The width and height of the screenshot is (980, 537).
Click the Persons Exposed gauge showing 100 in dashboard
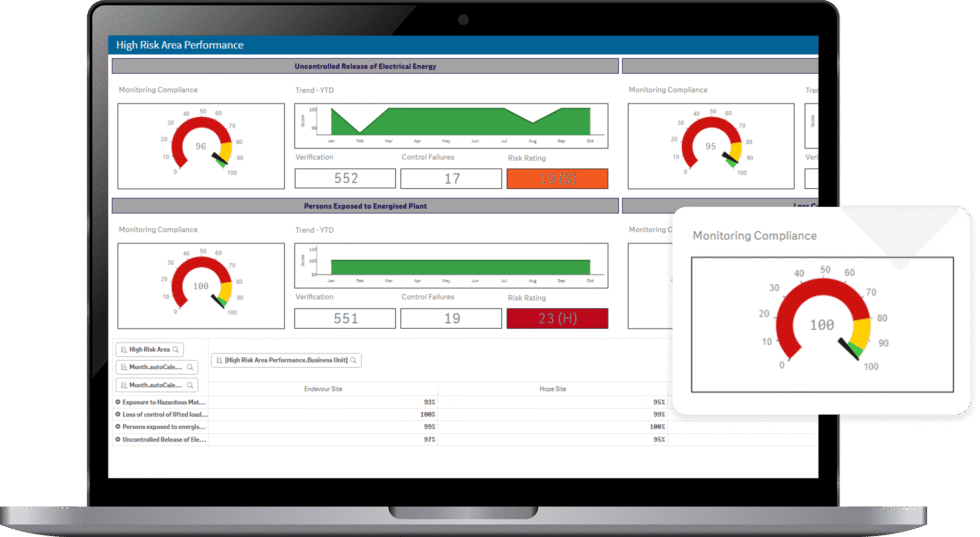tap(201, 286)
